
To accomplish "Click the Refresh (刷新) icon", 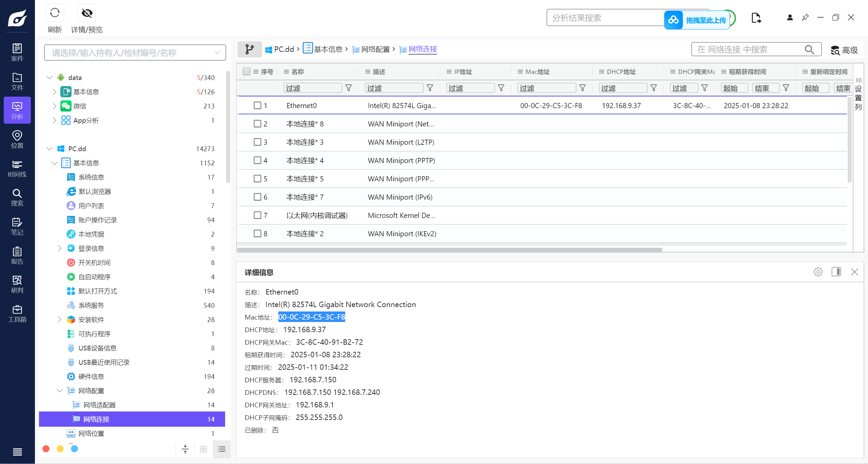I will pyautogui.click(x=55, y=13).
